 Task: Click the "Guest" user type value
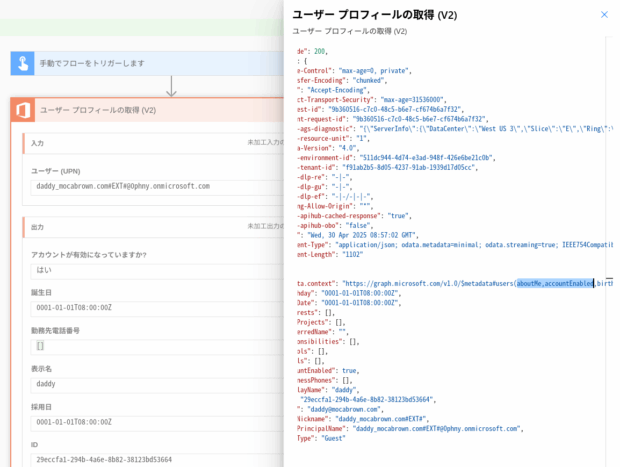[333, 439]
